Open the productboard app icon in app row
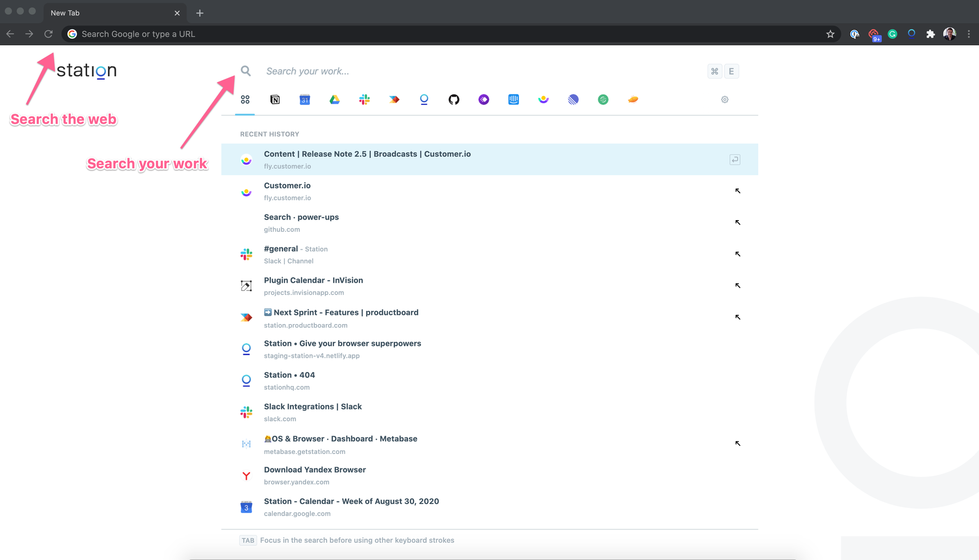This screenshot has width=979, height=560. (x=394, y=99)
